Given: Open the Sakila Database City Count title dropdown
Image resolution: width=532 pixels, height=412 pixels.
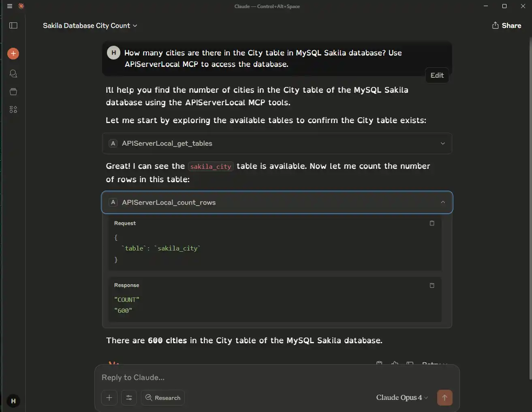Looking at the screenshot, I should [90, 25].
